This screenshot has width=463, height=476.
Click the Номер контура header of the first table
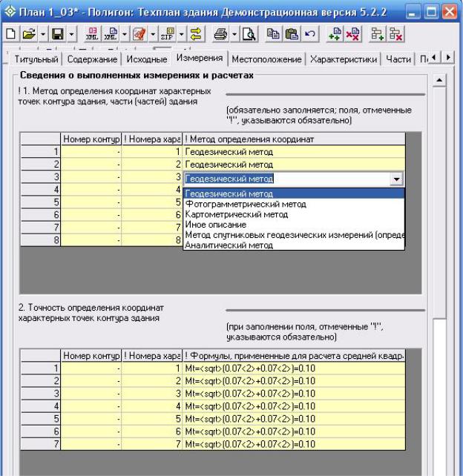tap(91, 139)
